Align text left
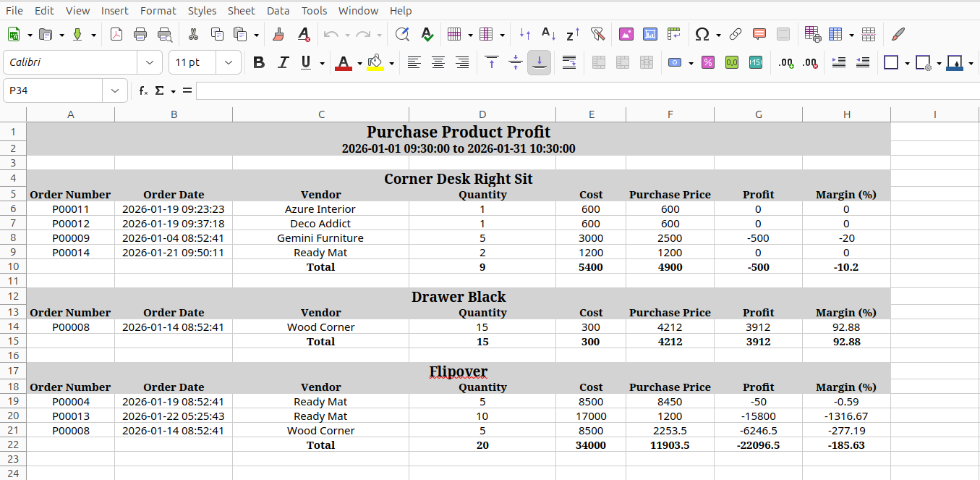 click(x=414, y=62)
